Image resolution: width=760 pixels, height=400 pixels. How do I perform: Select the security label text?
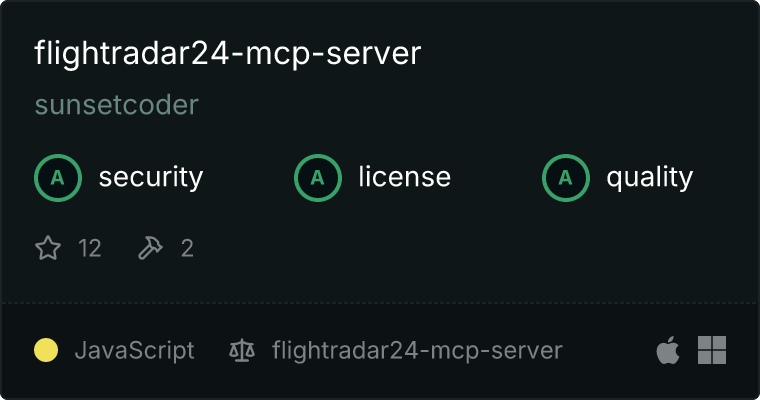pos(151,177)
